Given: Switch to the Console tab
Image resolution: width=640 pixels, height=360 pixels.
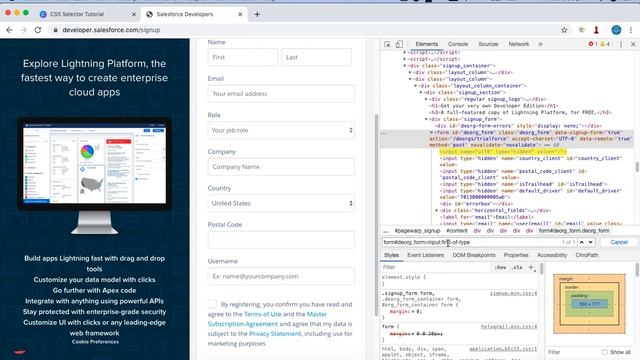Looking at the screenshot, I should pyautogui.click(x=458, y=44).
